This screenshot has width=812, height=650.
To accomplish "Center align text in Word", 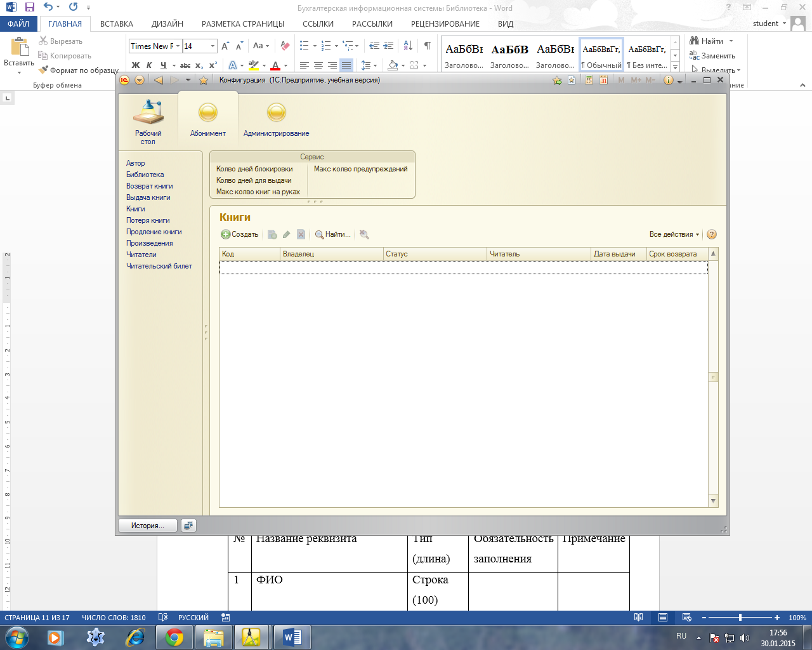I will (318, 65).
